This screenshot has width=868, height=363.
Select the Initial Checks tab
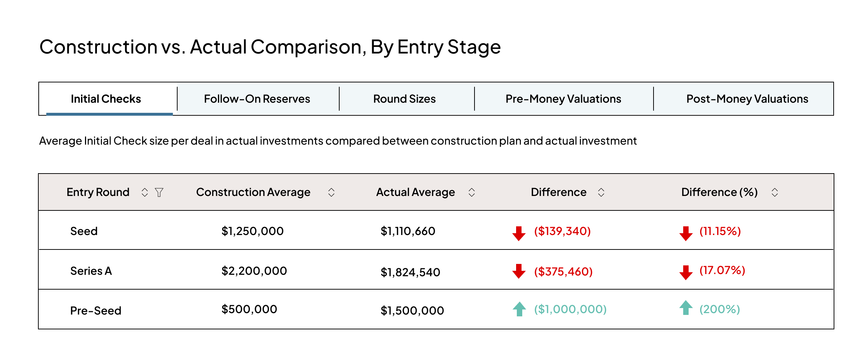pos(106,99)
